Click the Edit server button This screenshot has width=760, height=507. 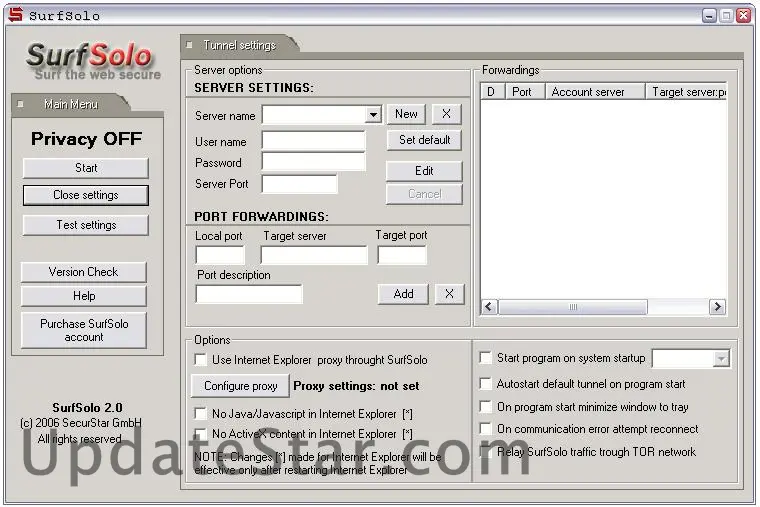424,171
